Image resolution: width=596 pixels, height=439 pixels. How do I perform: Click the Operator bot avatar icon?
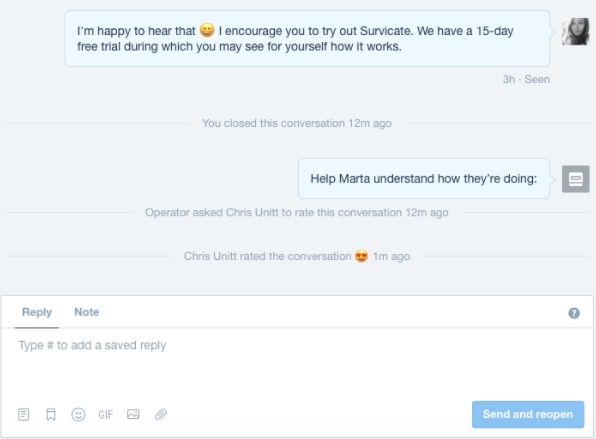(x=575, y=179)
